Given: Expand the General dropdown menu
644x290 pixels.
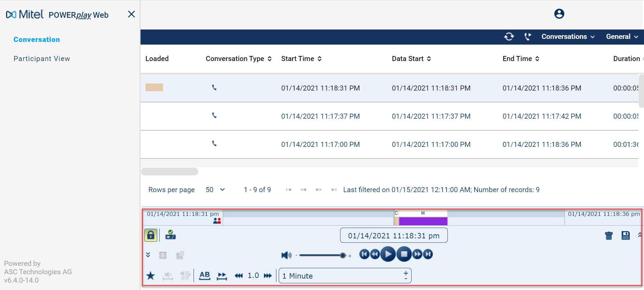Looking at the screenshot, I should 622,37.
